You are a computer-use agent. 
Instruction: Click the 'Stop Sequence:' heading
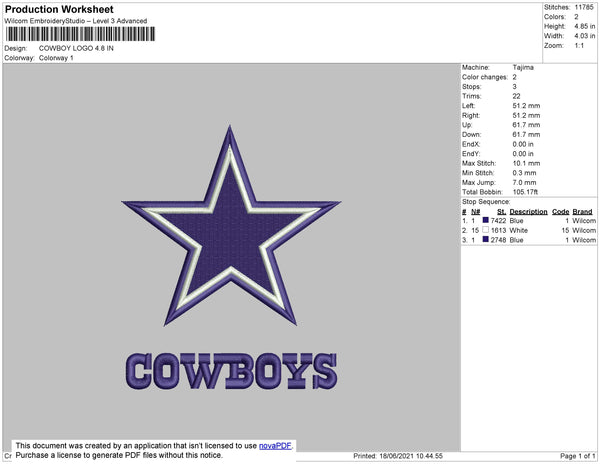[486, 202]
